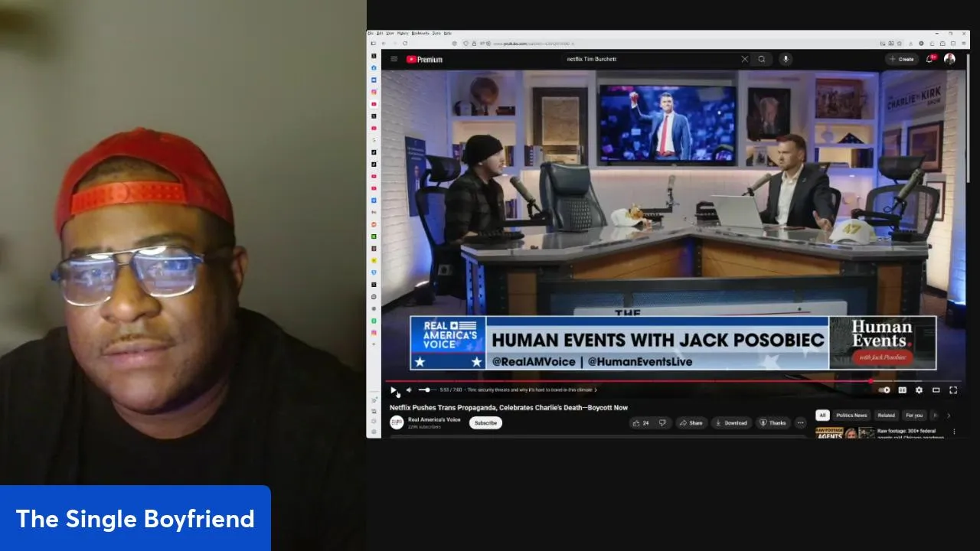The image size is (980, 551).
Task: Open the YouTube hamburger guide menu
Action: (x=394, y=59)
